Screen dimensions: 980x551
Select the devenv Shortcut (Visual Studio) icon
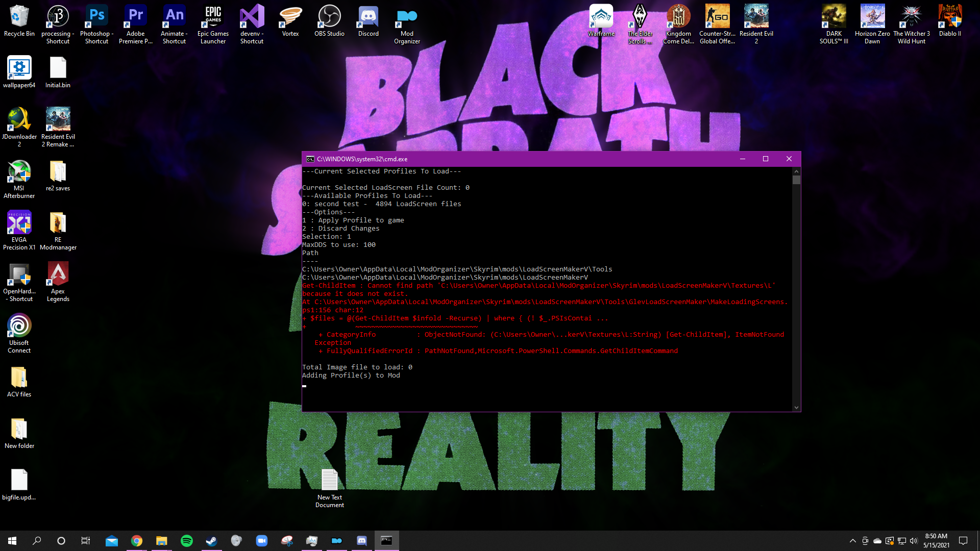pyautogui.click(x=252, y=24)
